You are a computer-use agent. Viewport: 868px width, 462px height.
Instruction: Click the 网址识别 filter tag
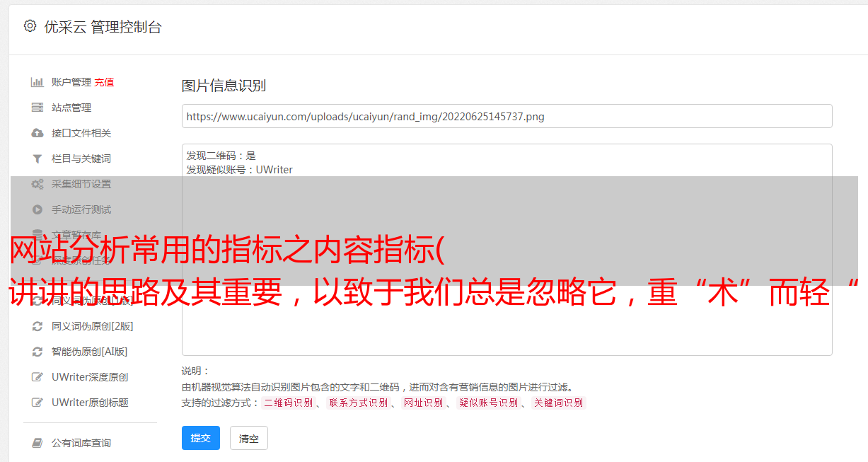click(424, 403)
